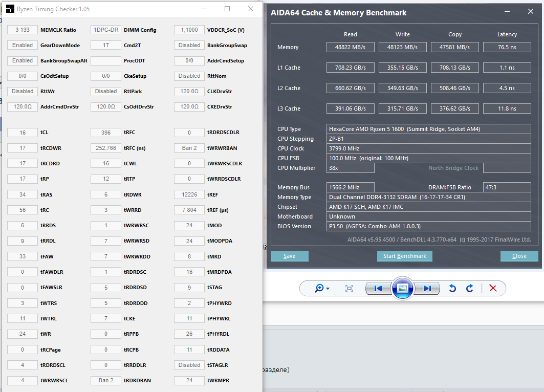
Task: Maximize Ryzen Timing Checker window
Action: click(x=227, y=9)
